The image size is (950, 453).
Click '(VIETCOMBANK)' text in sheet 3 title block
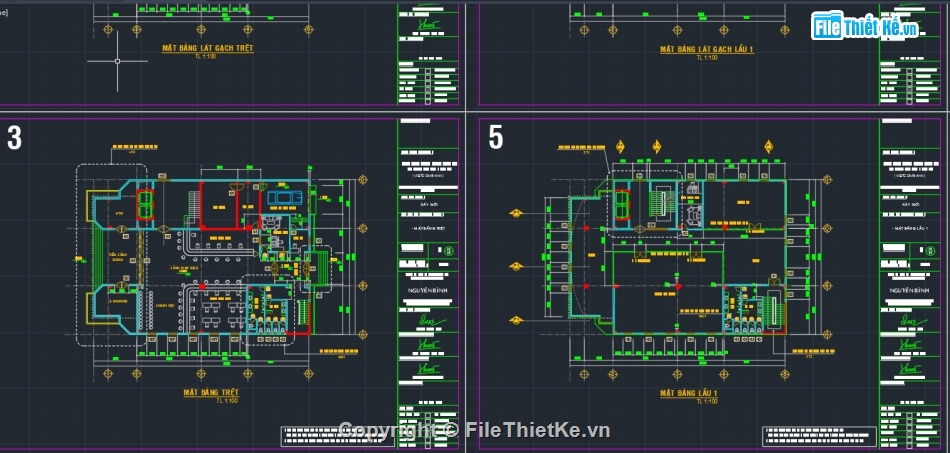[428, 176]
